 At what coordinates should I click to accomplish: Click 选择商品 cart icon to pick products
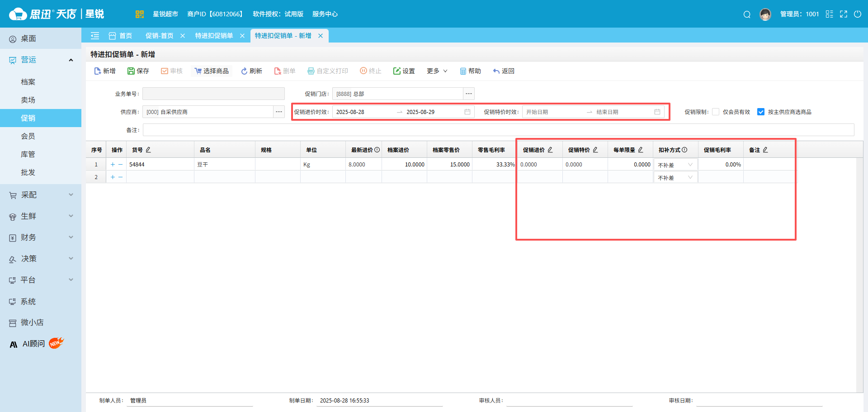click(198, 71)
